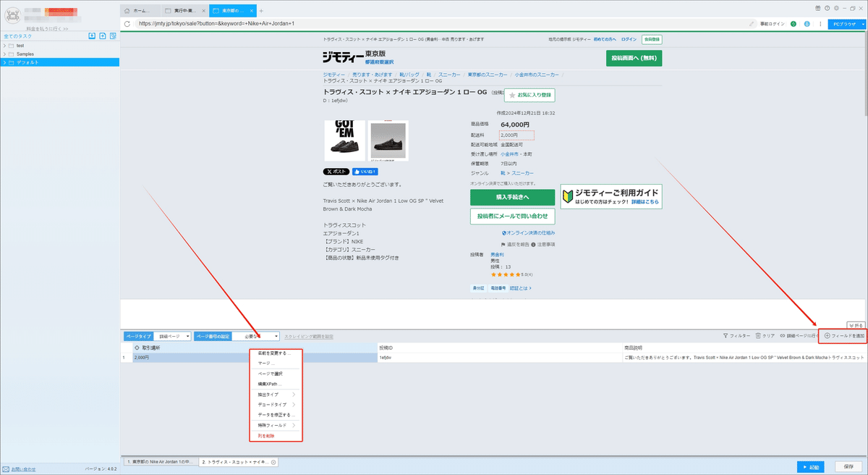This screenshot has height=475, width=868.
Task: Close the bottom トラヴィス・スコット page tab
Action: [x=273, y=462]
